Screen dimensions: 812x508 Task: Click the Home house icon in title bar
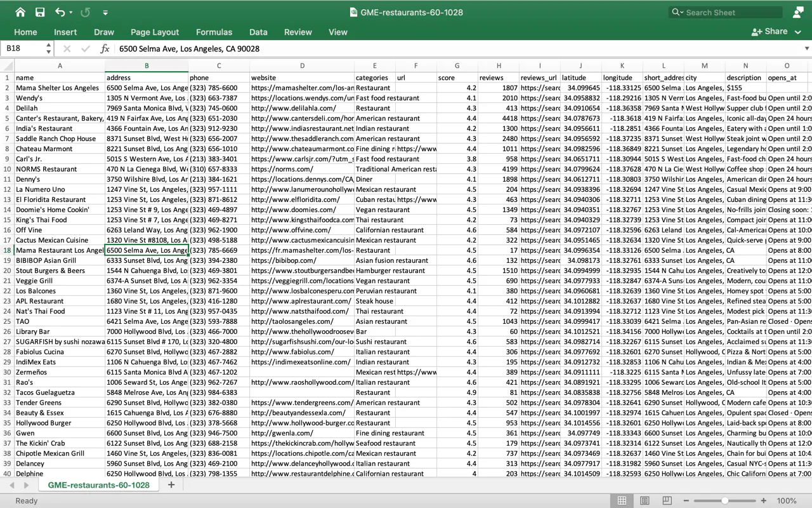(20, 12)
